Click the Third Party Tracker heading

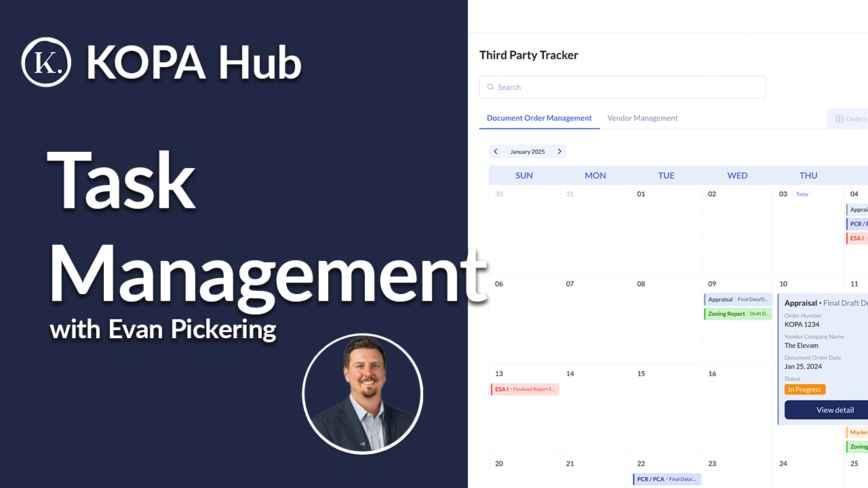pyautogui.click(x=529, y=56)
